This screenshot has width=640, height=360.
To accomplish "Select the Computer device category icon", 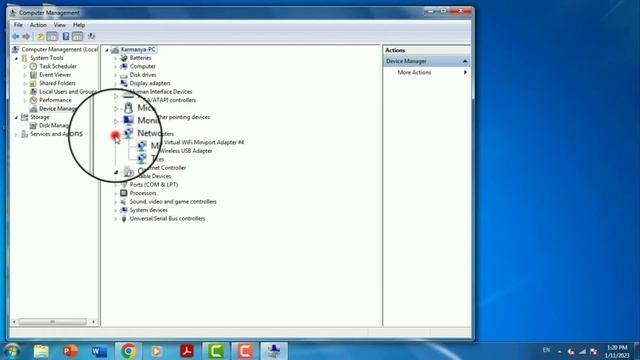I will pos(124,66).
